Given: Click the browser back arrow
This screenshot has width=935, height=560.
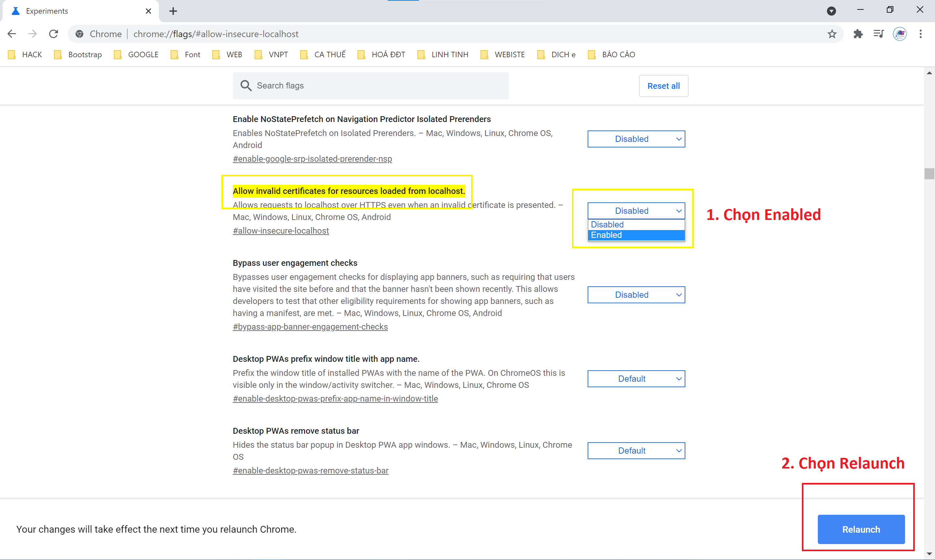Looking at the screenshot, I should pos(12,34).
